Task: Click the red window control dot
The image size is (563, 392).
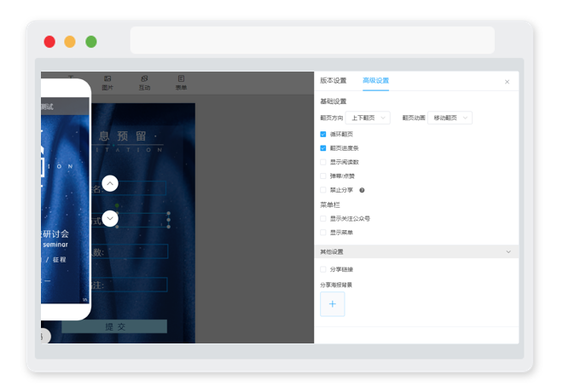Action: tap(49, 42)
